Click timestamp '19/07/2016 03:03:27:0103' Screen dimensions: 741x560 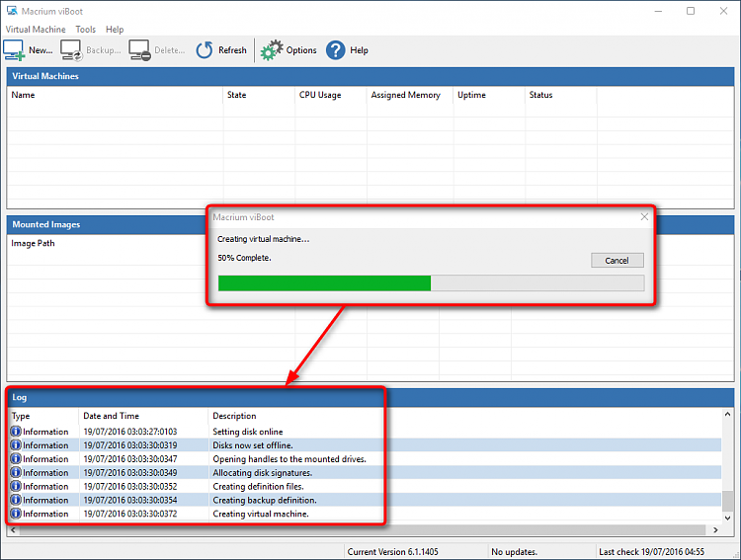[130, 432]
